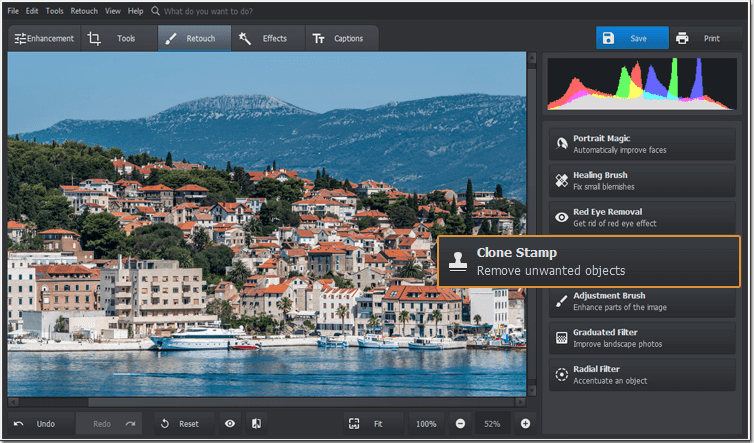Click the Graduated Filter gradient icon
This screenshot has height=443, width=754.
pos(561,338)
